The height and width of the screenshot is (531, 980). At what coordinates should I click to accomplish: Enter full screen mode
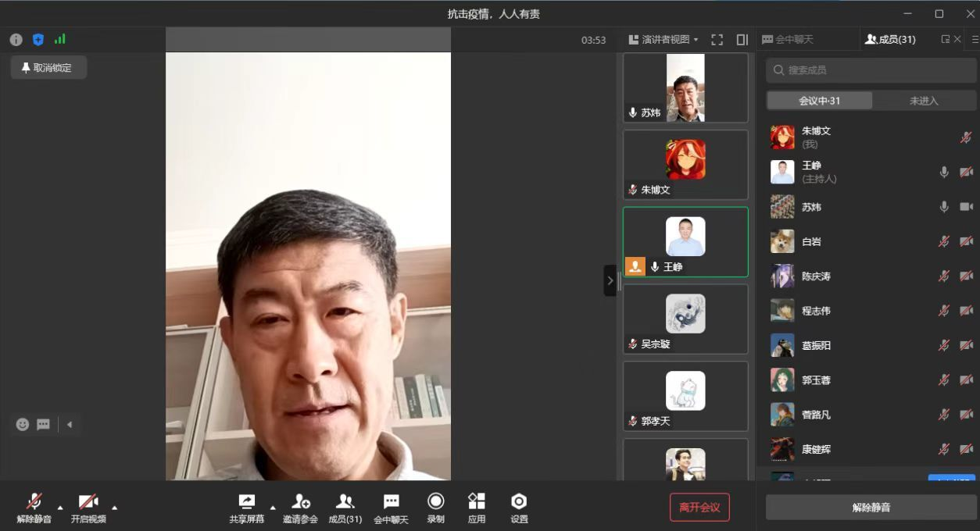tap(717, 40)
